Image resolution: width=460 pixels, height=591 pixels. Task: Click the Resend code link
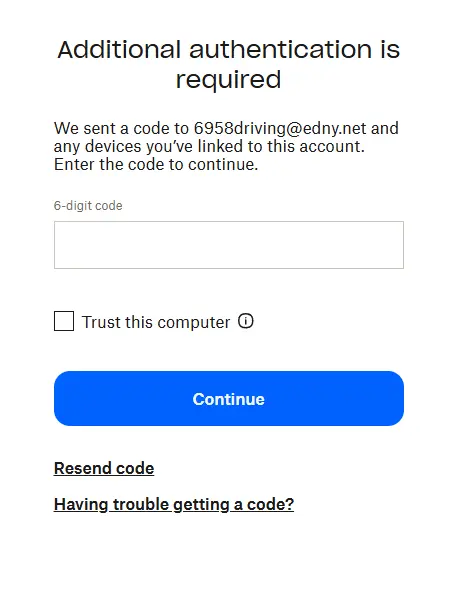[x=104, y=469]
